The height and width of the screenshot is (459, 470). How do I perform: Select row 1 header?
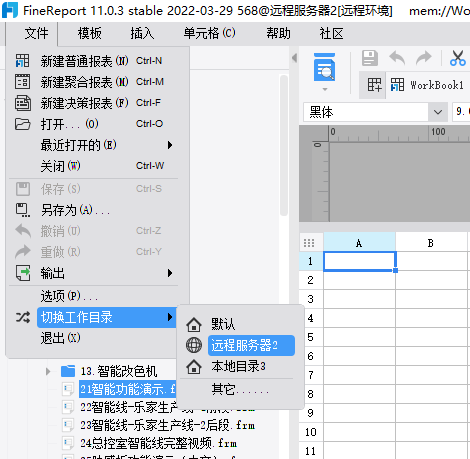(x=311, y=261)
